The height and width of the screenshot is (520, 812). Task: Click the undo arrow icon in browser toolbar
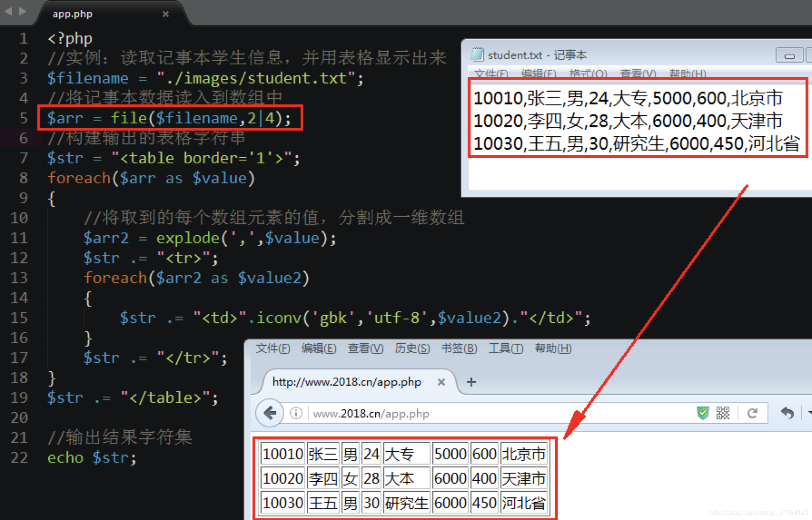point(787,413)
